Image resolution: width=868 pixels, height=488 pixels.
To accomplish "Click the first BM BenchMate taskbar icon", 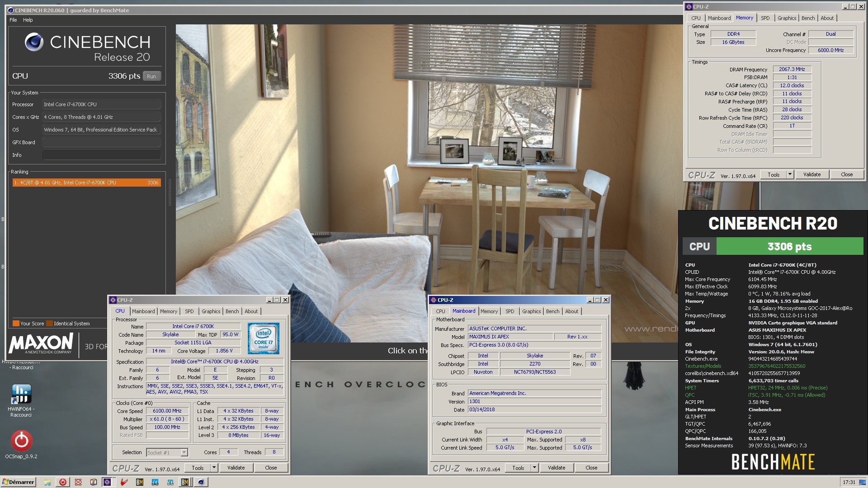I will tap(140, 482).
